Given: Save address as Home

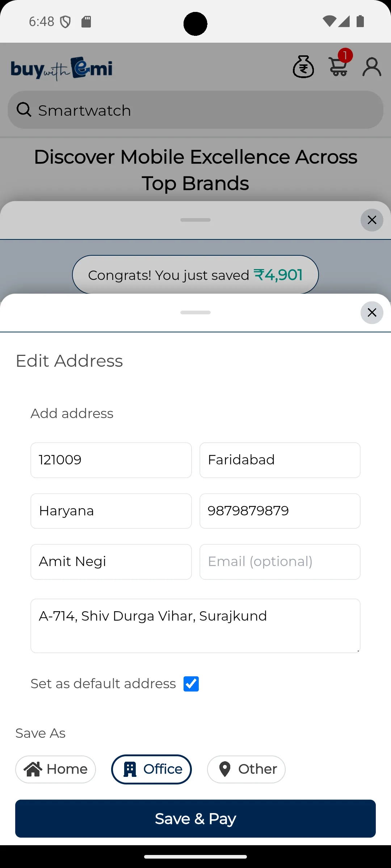Looking at the screenshot, I should [55, 769].
